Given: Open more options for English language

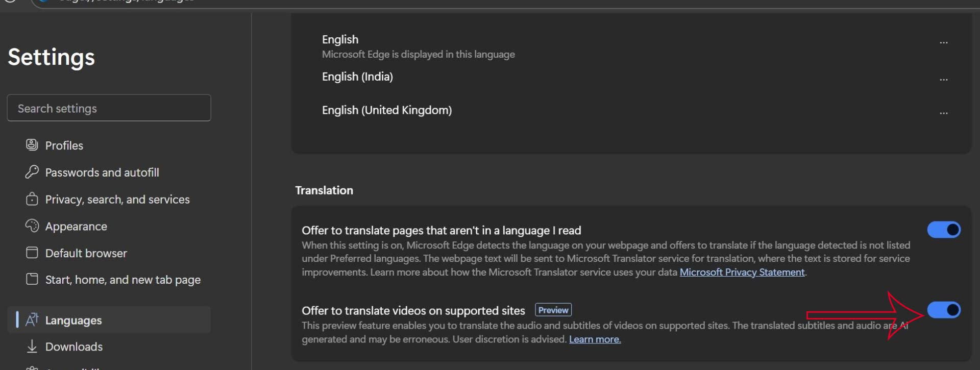Looking at the screenshot, I should [x=943, y=42].
